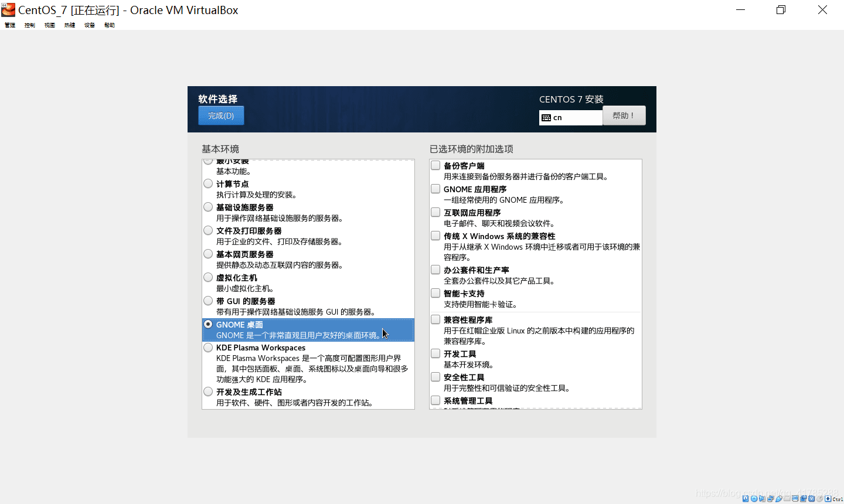This screenshot has height=504, width=844.
Task: Click the keyboard icon beside cn layout
Action: [546, 118]
